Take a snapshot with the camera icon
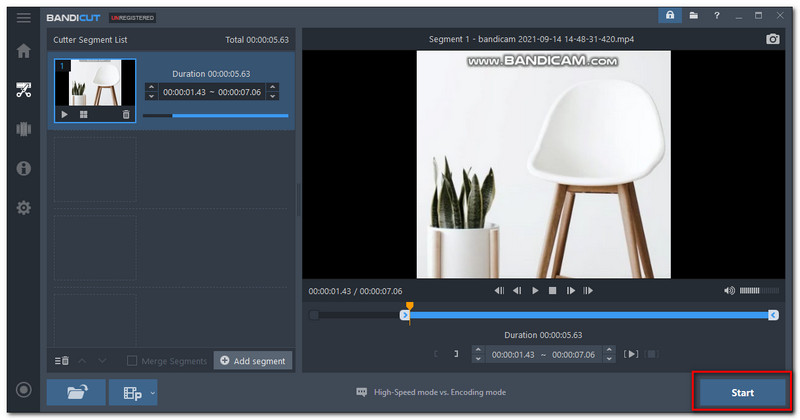 click(x=772, y=39)
